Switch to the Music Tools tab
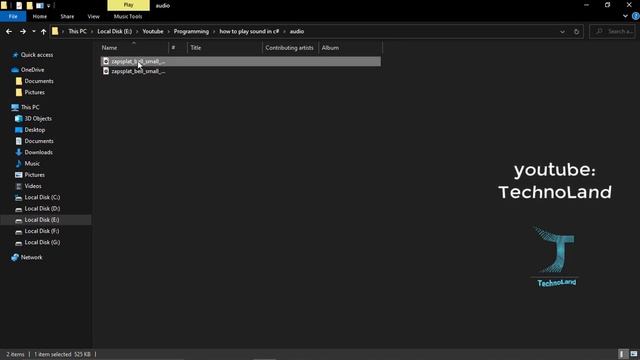The width and height of the screenshot is (640, 360). pos(128,16)
